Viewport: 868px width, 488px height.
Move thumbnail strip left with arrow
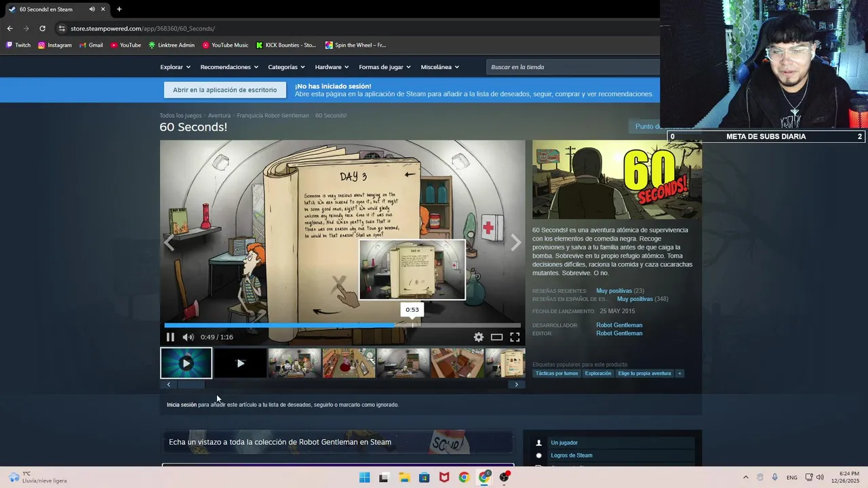[x=169, y=384]
